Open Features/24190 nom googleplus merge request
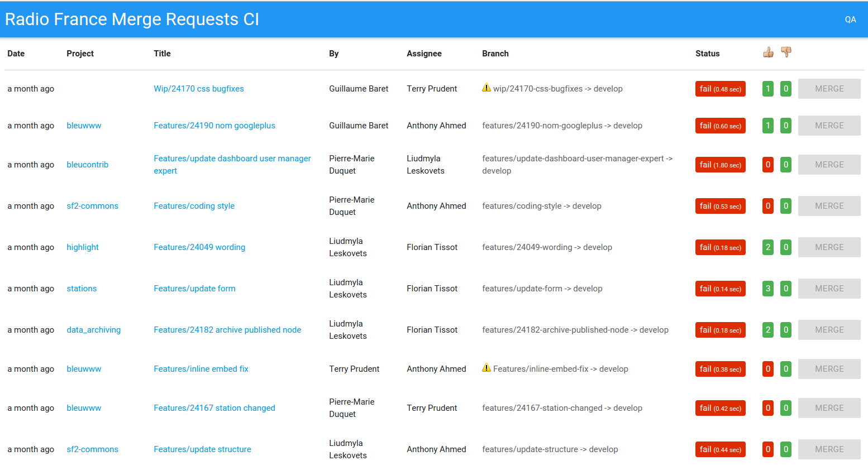Viewport: 868px width, 475px height. pos(214,126)
